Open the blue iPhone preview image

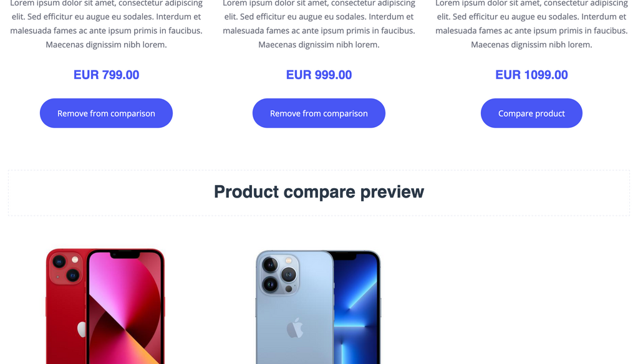(x=318, y=307)
